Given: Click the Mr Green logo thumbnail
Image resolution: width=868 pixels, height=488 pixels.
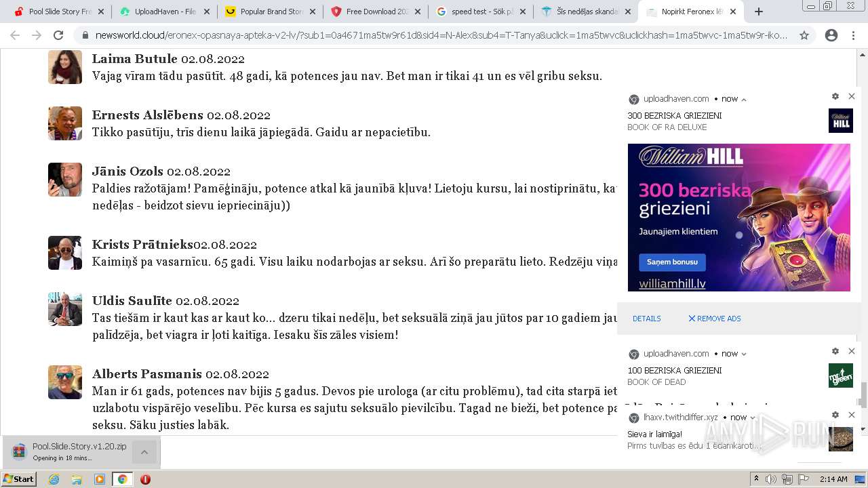Looking at the screenshot, I should pyautogui.click(x=841, y=375).
